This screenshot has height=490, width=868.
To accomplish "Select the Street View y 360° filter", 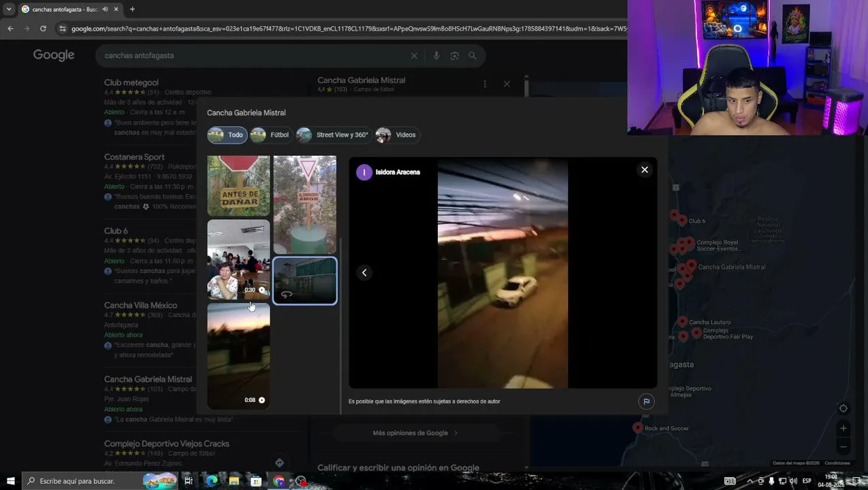I will click(x=333, y=135).
